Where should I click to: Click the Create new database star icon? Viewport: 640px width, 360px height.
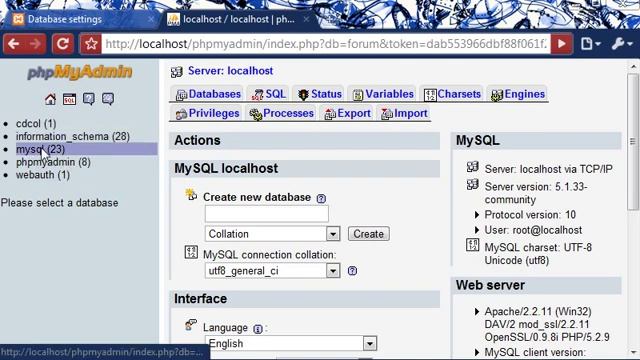pyautogui.click(x=191, y=194)
